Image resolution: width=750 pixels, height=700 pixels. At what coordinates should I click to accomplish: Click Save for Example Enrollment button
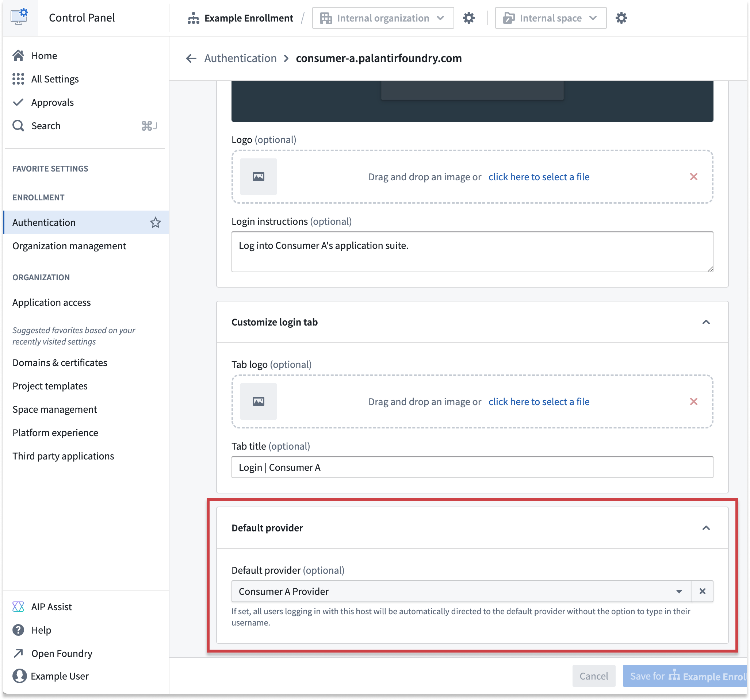pos(685,676)
